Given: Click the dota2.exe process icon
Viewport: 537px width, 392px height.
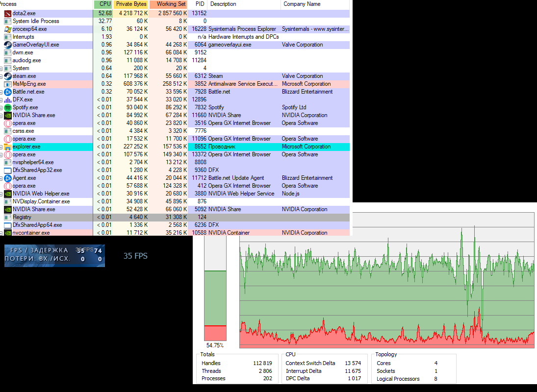Looking at the screenshot, I should tap(7, 13).
